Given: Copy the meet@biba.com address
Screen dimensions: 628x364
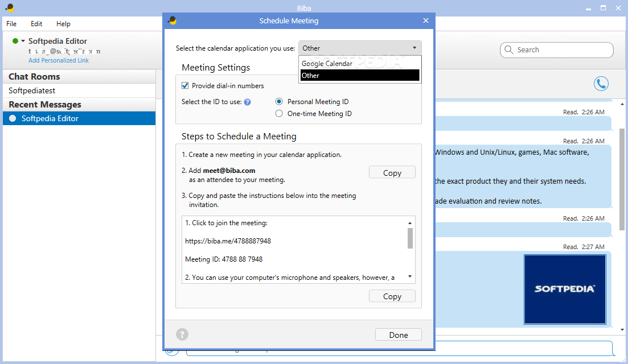Looking at the screenshot, I should (392, 172).
